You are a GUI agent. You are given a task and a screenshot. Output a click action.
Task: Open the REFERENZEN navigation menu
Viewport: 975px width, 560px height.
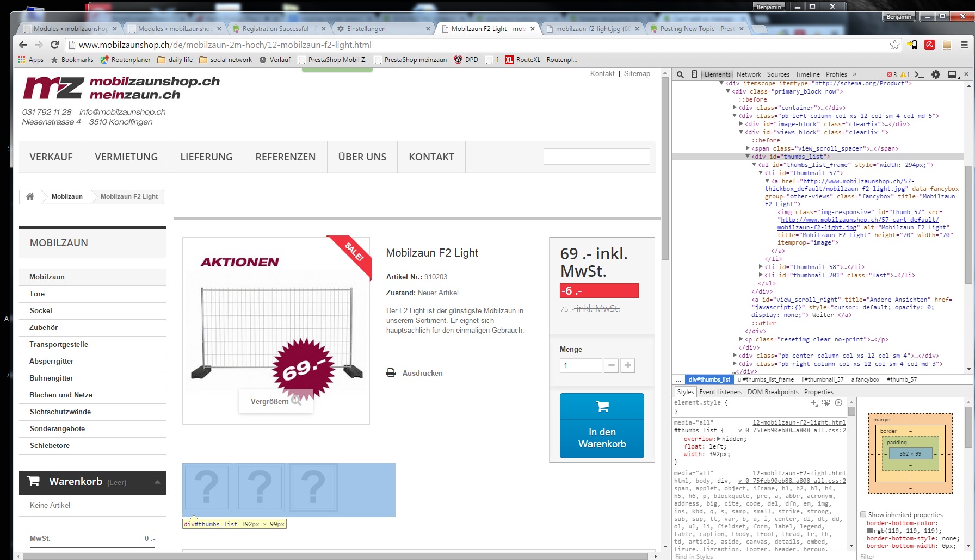click(286, 157)
